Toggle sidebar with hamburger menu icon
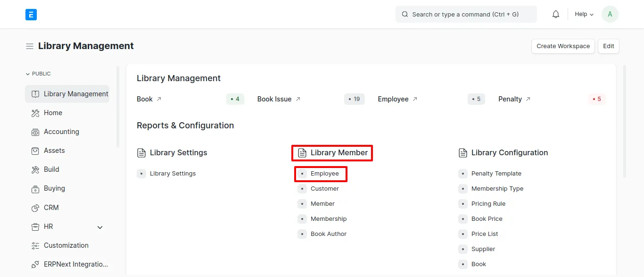Screen dimensions: 644x277 [30, 46]
